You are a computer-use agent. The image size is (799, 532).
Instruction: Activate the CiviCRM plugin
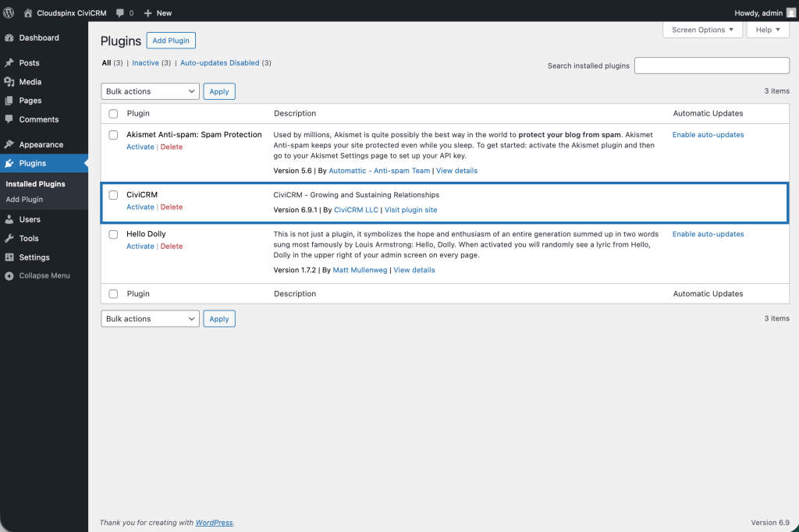140,207
